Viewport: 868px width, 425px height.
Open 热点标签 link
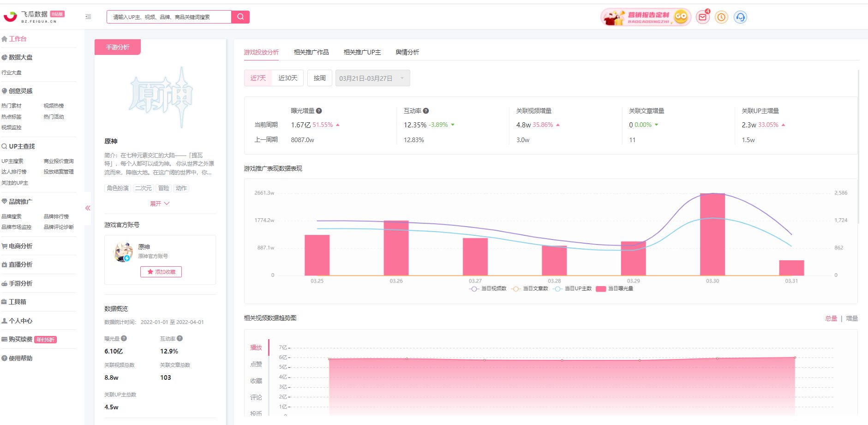tap(11, 117)
